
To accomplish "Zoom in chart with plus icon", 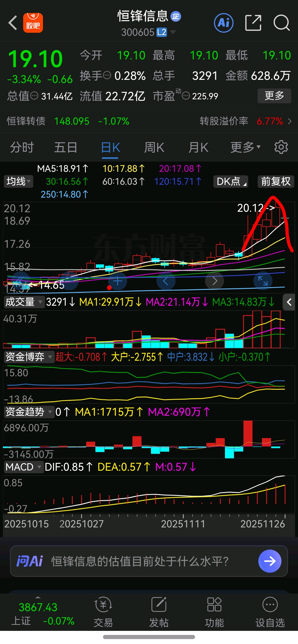I will click(118, 281).
